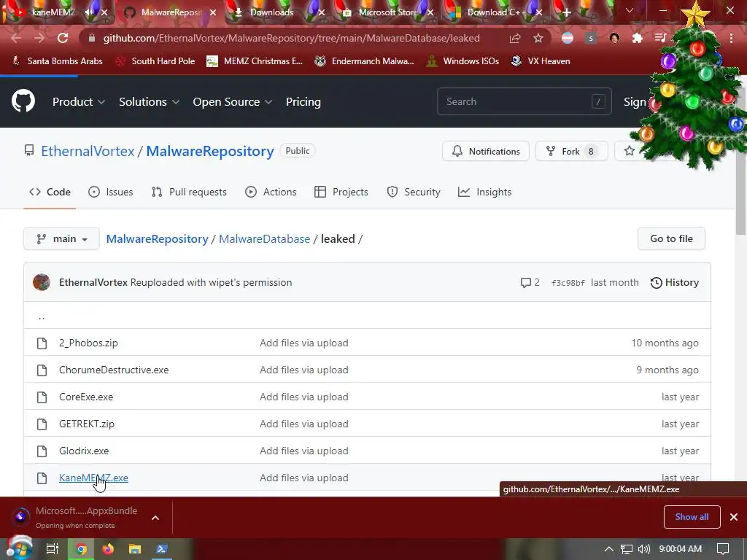Screen dimensions: 747x560
Task: Switch to the Downloads browser tab
Action: coord(271,12)
